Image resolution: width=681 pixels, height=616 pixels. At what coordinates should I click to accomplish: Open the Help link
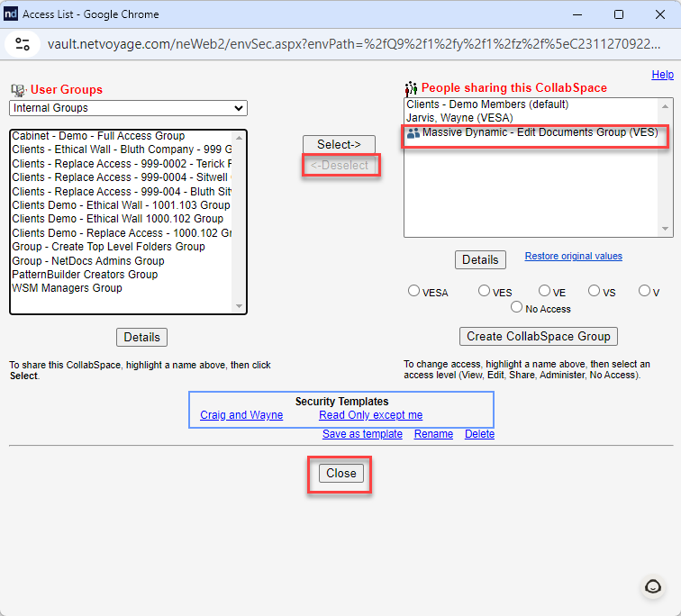[662, 75]
